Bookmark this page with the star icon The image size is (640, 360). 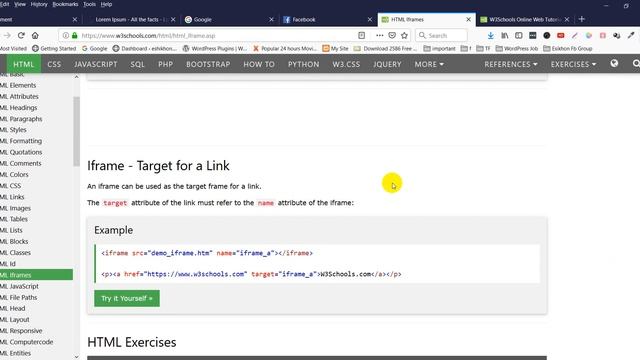(404, 36)
